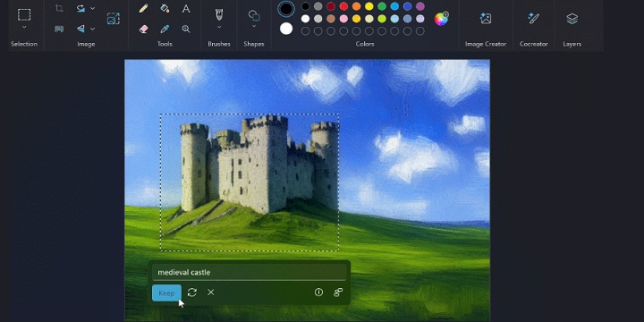644x322 pixels.
Task: Pick the gray swatch in top row
Action: [318, 6]
